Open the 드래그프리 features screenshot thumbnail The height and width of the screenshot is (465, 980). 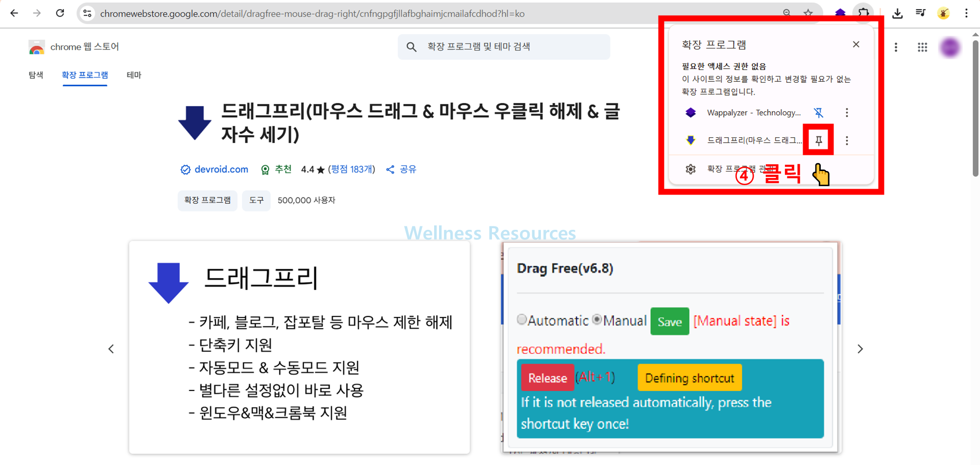[299, 347]
